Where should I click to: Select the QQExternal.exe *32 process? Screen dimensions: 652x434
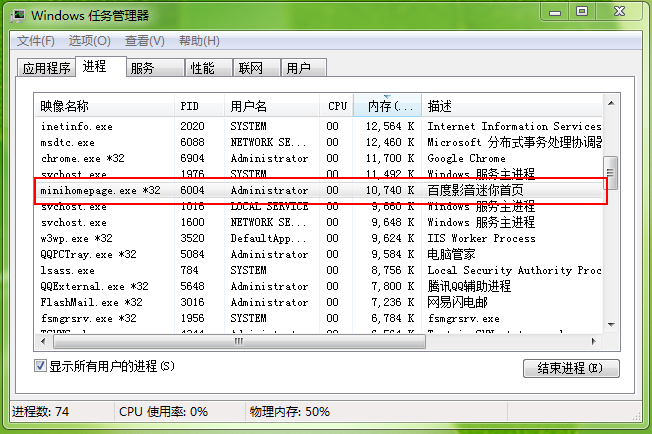319,286
